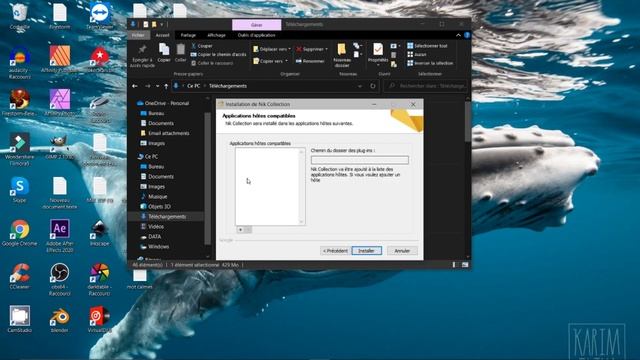This screenshot has height=360, width=640.
Task: Open the Inkscape desktop shortcut
Action: coord(100,233)
